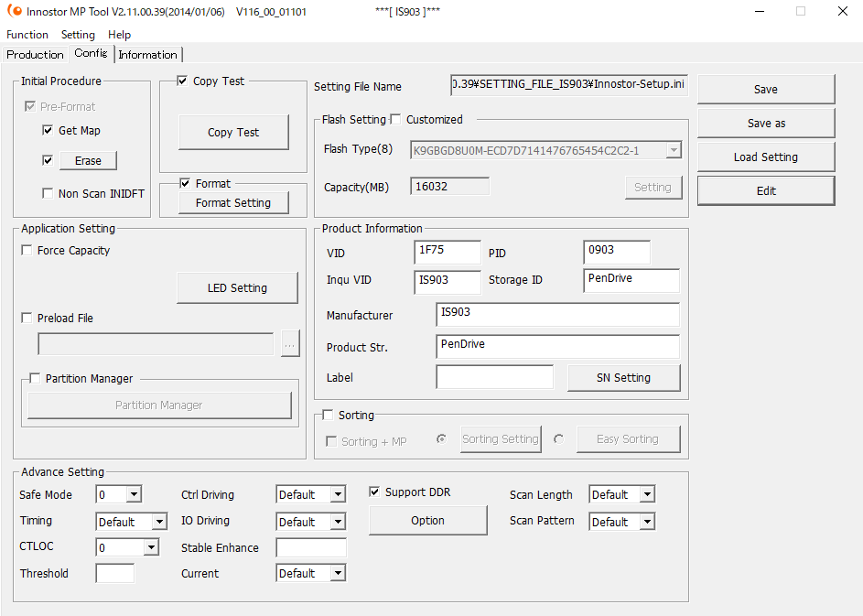Expand the Timing dropdown
Screen dimensions: 863x616
[159, 522]
